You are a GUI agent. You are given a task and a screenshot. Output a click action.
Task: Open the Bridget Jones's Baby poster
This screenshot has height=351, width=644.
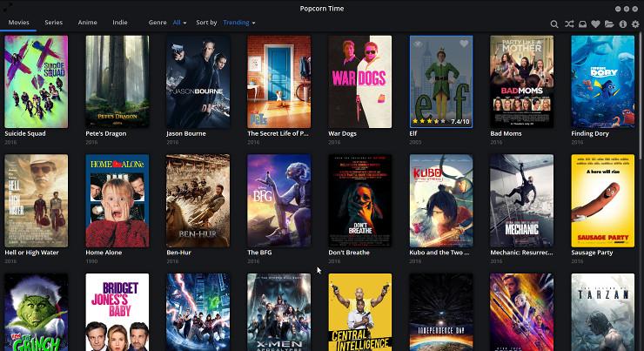point(117,313)
